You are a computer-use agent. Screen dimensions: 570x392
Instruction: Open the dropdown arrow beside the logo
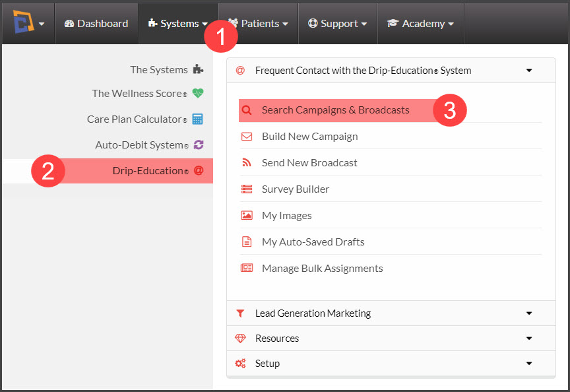(x=42, y=24)
